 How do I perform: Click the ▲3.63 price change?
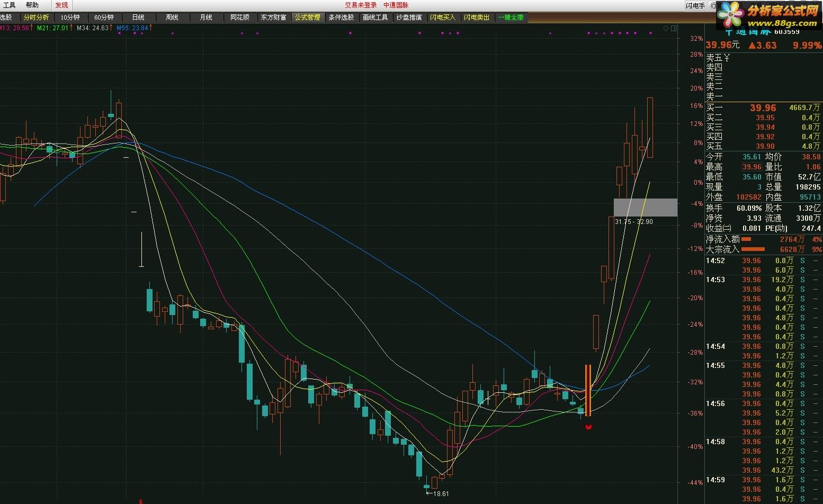pos(762,46)
